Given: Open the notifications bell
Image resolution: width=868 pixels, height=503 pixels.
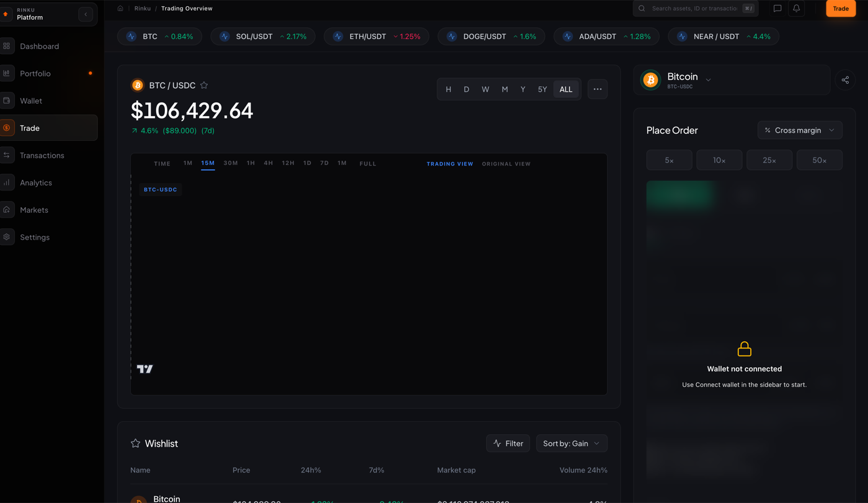Looking at the screenshot, I should (x=797, y=9).
